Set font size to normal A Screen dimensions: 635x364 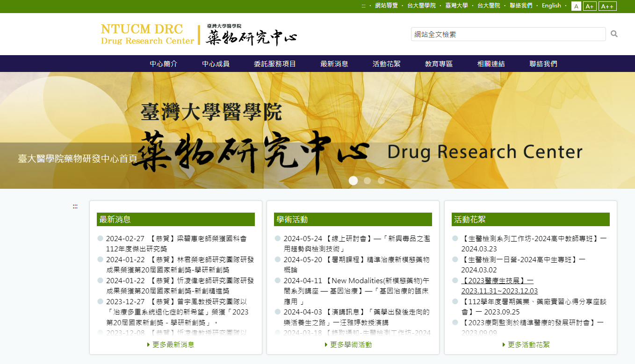click(x=576, y=6)
